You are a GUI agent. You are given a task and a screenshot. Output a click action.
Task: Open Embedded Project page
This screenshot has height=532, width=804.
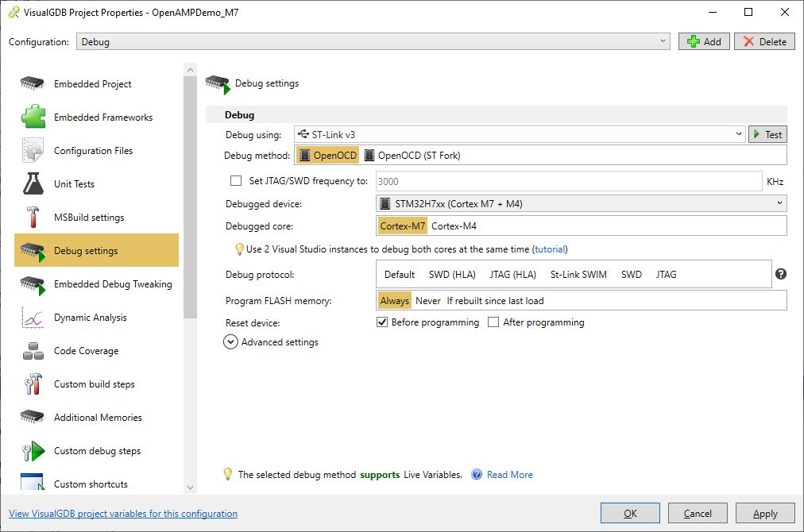pos(96,83)
